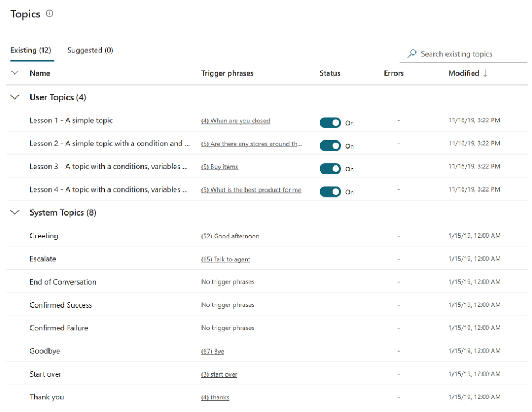The image size is (532, 412).
Task: Click the '(52) Good afternoon' trigger link
Action: pos(230,236)
